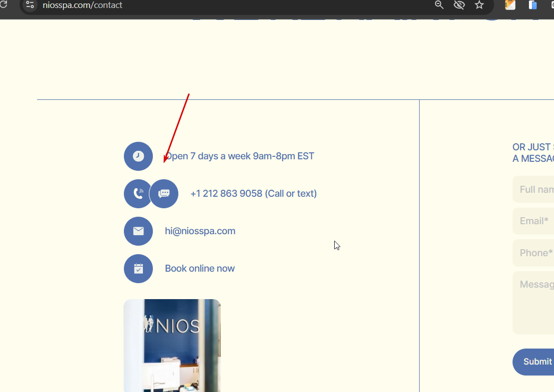
Task: Submit the contact form
Action: coord(534,362)
